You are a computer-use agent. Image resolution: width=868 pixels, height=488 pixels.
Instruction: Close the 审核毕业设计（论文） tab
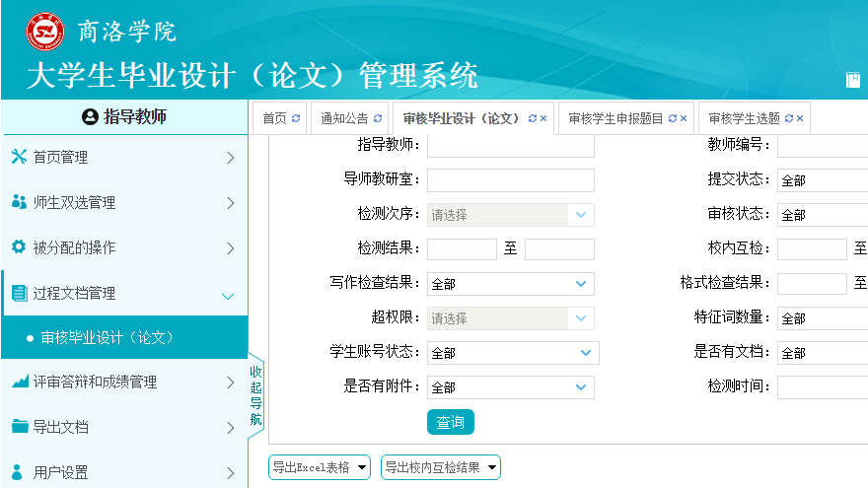pyautogui.click(x=543, y=118)
